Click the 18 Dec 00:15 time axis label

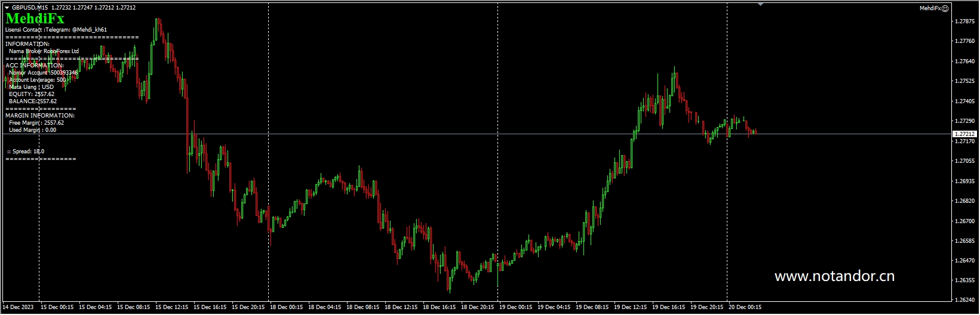click(287, 307)
